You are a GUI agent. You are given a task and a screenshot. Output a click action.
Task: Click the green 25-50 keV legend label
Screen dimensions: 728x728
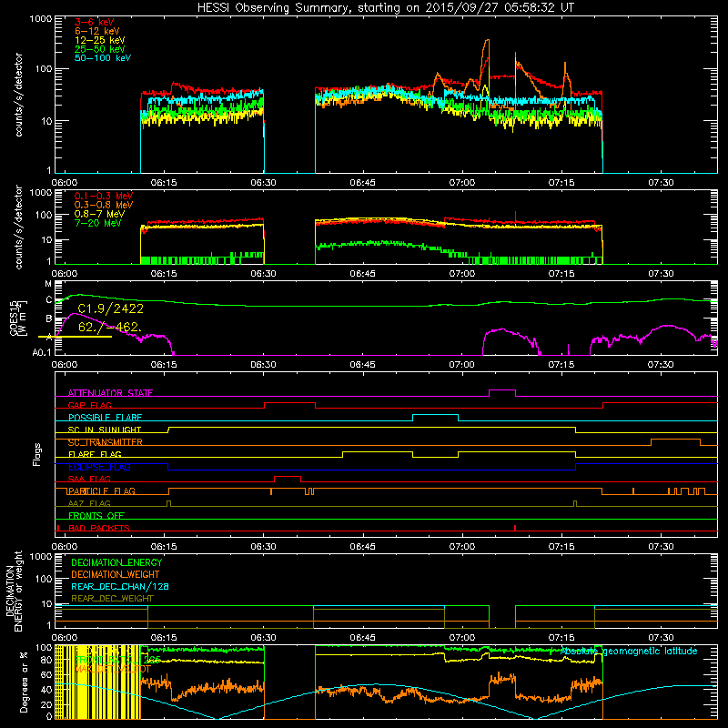pos(100,49)
